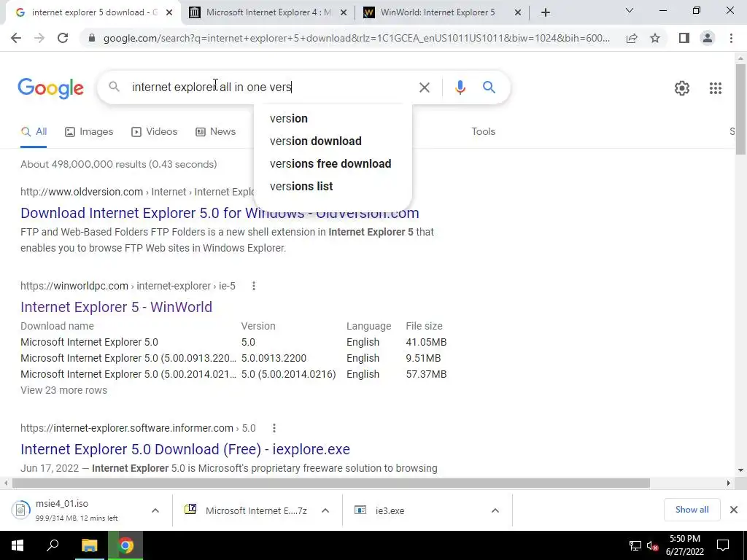
Task: Click Show all downloads
Action: [x=692, y=510]
